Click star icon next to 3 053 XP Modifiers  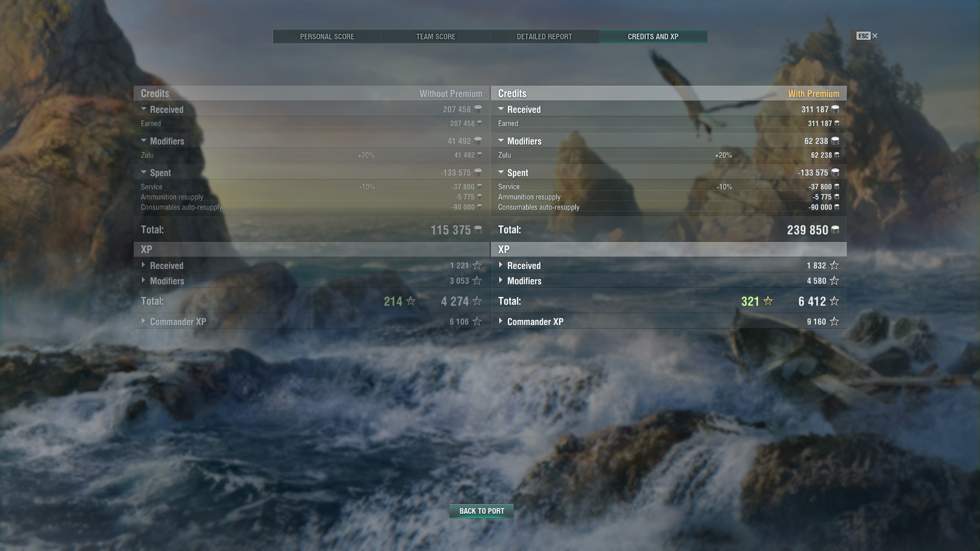pos(477,281)
